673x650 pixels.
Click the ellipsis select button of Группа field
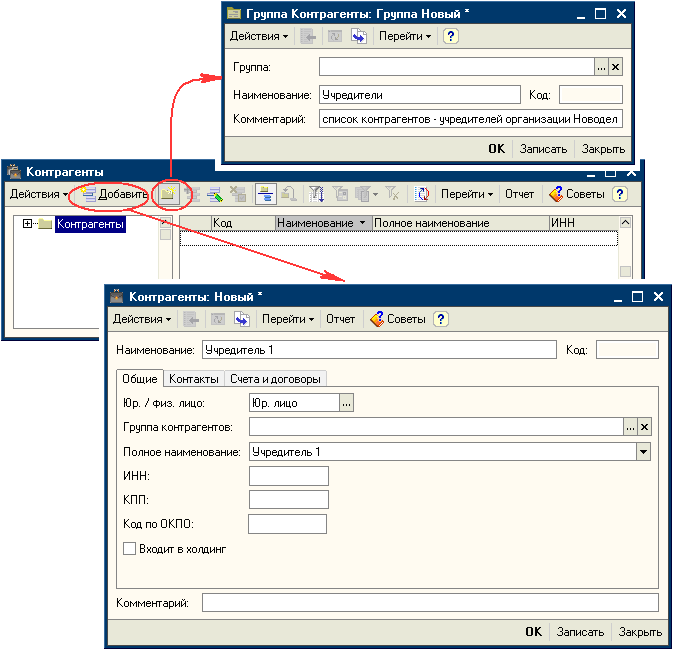coord(601,67)
